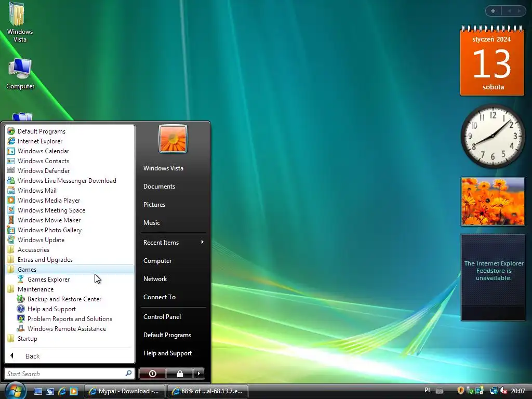The image size is (532, 399).
Task: Launch Internet Explorer from Quick Launch
Action: pos(62,391)
